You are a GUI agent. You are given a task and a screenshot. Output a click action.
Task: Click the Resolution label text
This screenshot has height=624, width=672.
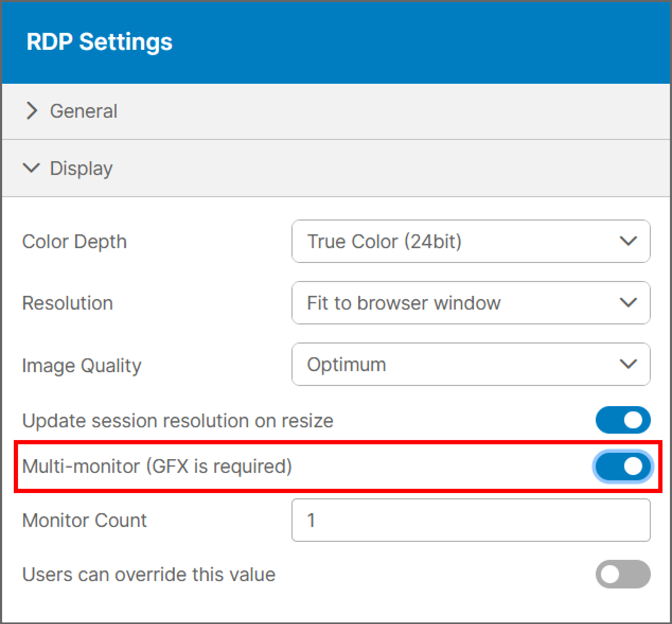(x=67, y=303)
